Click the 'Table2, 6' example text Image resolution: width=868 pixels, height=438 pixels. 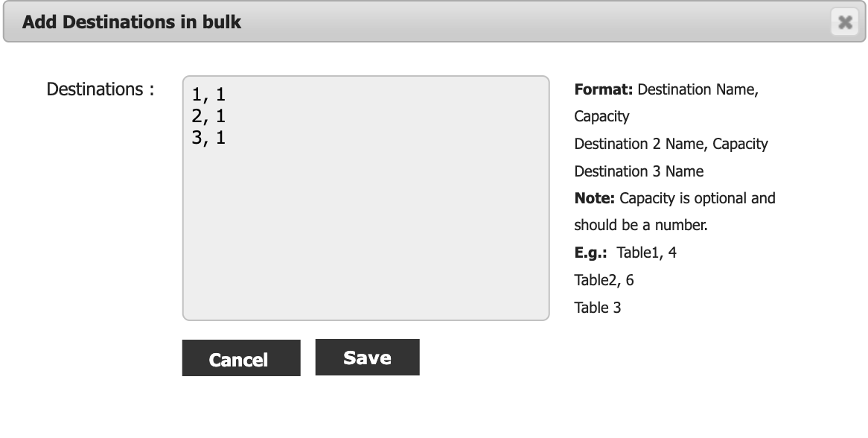tap(604, 280)
